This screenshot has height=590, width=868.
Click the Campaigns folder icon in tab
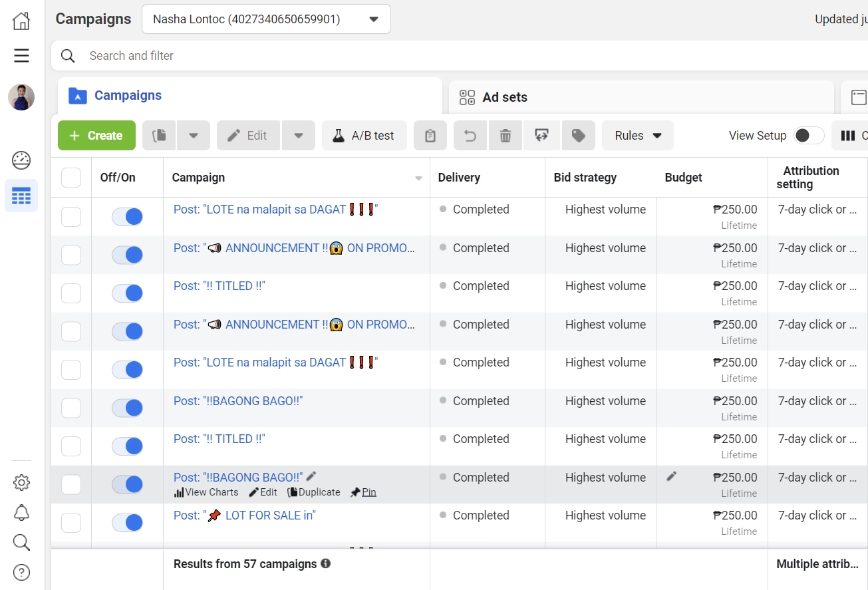tap(78, 96)
